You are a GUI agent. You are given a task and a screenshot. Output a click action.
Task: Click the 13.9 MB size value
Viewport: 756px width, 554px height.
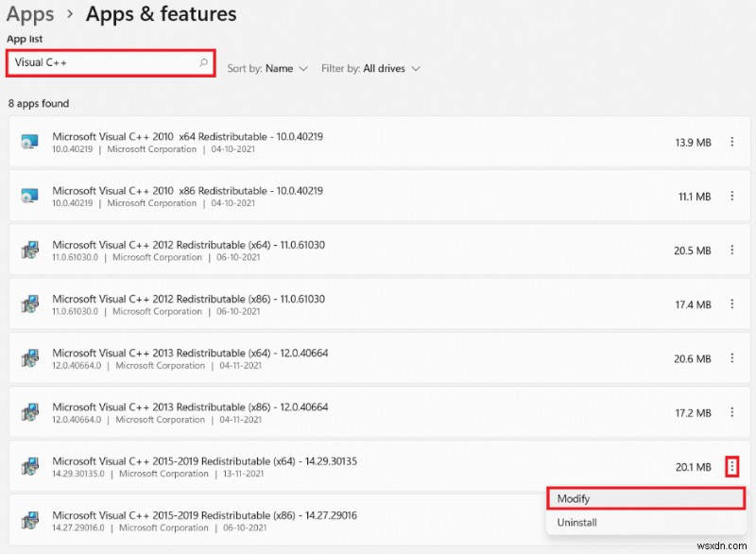693,142
